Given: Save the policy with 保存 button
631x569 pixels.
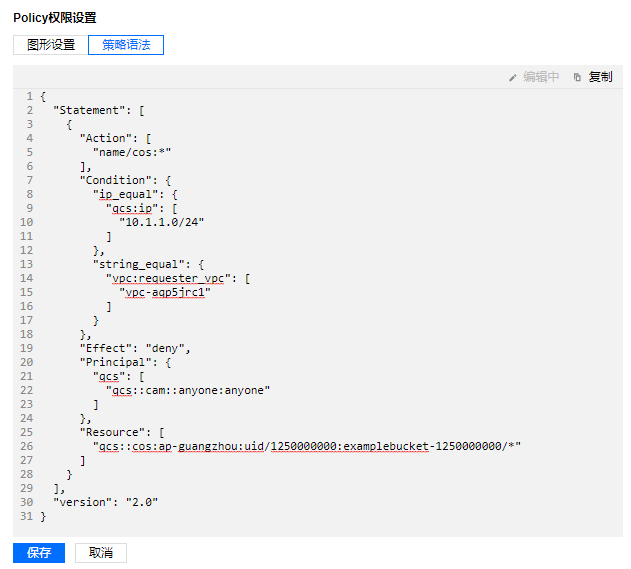Looking at the screenshot, I should (39, 553).
